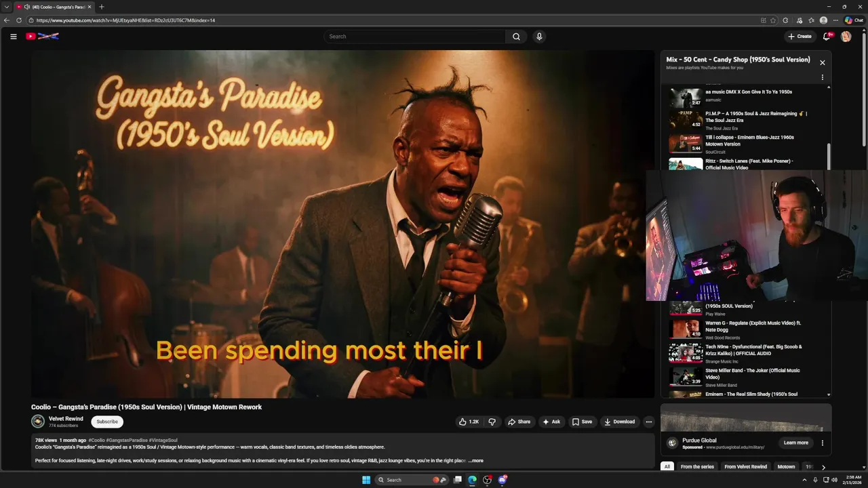Add this page to favorites star

coord(773,20)
